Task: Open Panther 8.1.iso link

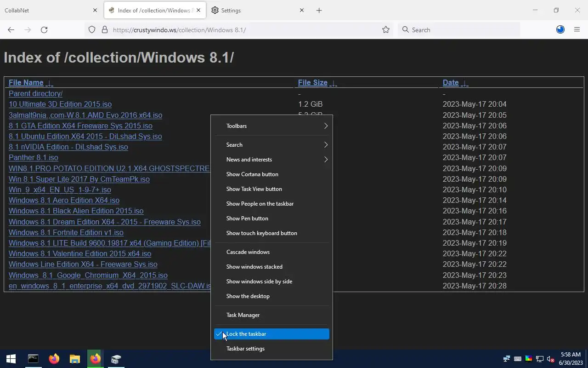Action: [34, 157]
